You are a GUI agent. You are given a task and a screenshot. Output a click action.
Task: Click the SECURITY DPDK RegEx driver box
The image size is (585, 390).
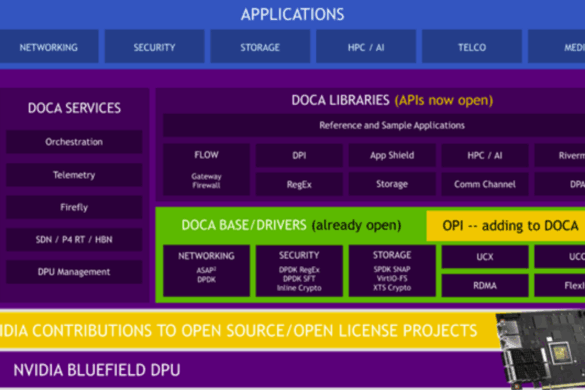(299, 271)
